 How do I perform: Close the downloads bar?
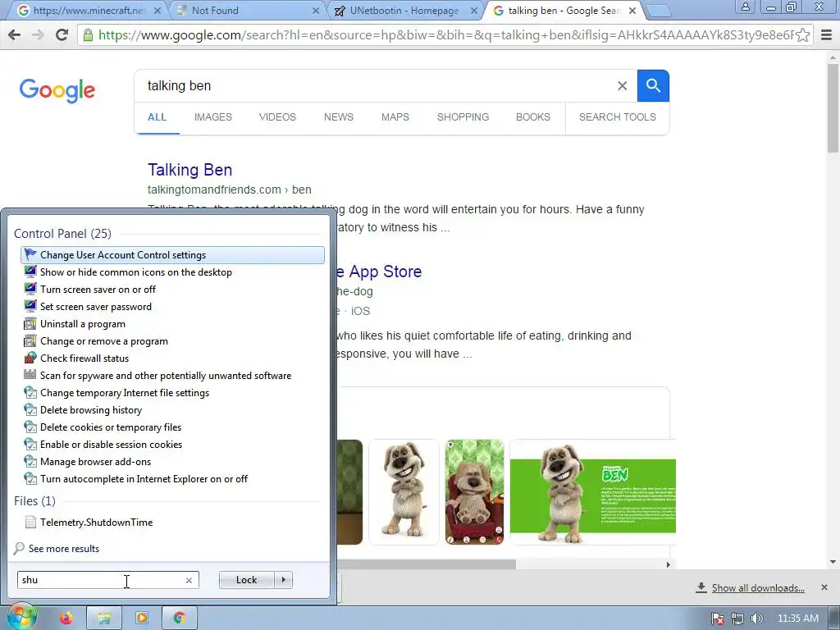click(824, 587)
